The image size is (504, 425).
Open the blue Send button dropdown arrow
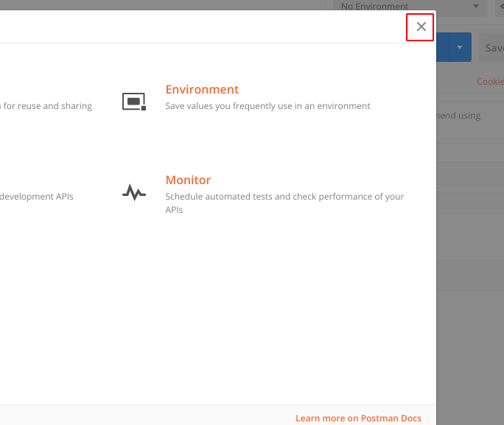(x=460, y=48)
